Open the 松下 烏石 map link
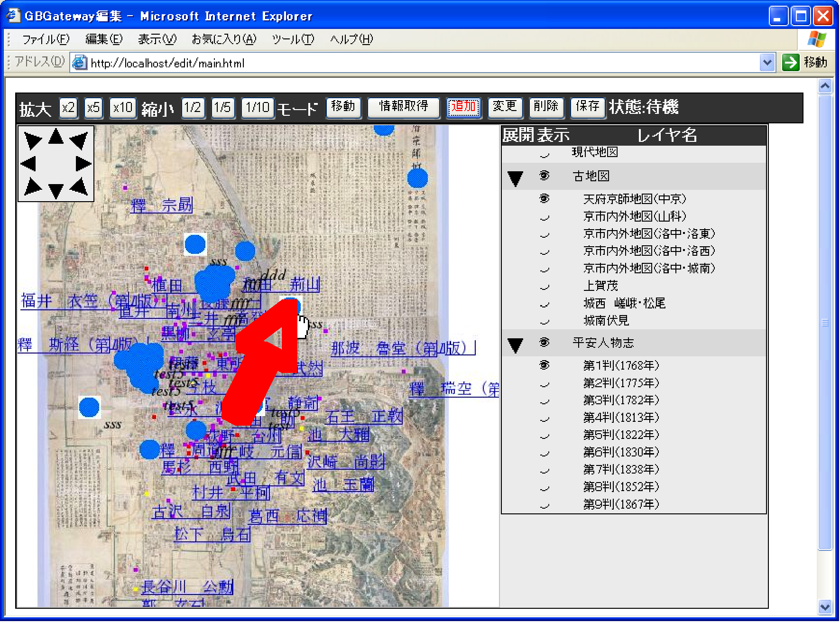This screenshot has height=623, width=840. 212,534
